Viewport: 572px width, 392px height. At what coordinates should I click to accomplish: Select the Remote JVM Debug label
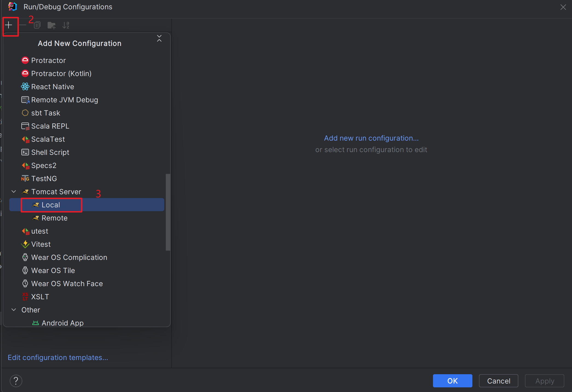pos(65,100)
